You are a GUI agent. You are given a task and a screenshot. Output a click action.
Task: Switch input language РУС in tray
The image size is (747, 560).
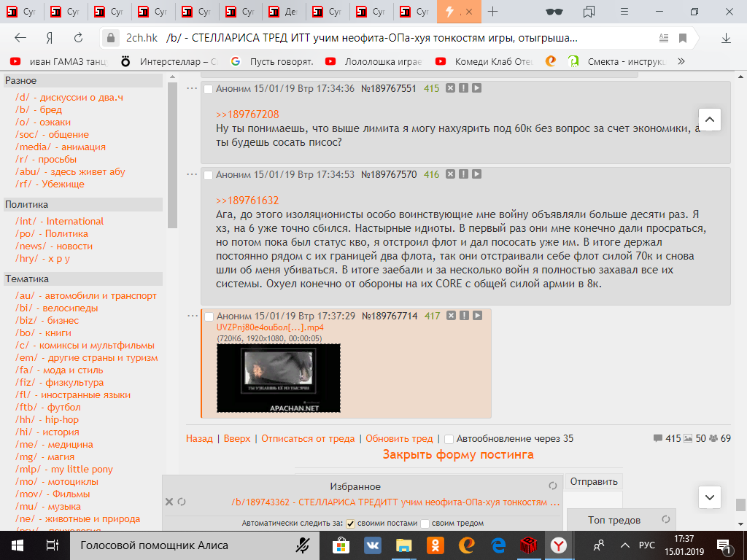(646, 545)
